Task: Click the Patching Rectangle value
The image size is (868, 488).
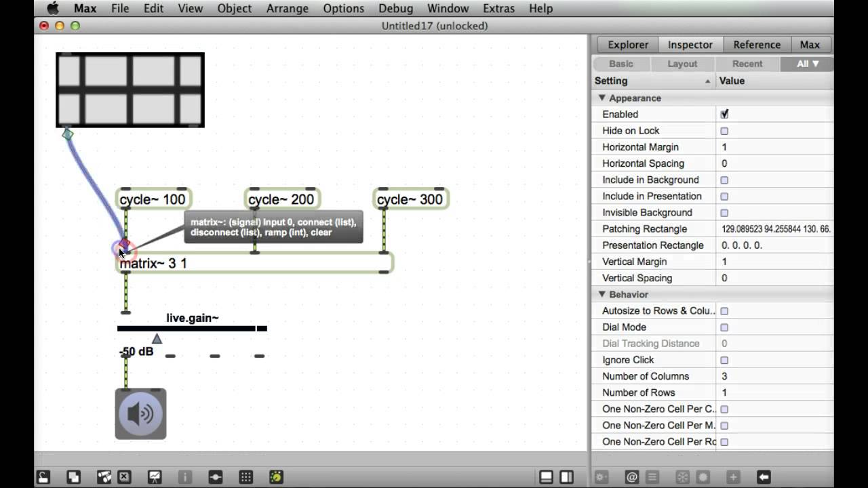Action: 775,229
